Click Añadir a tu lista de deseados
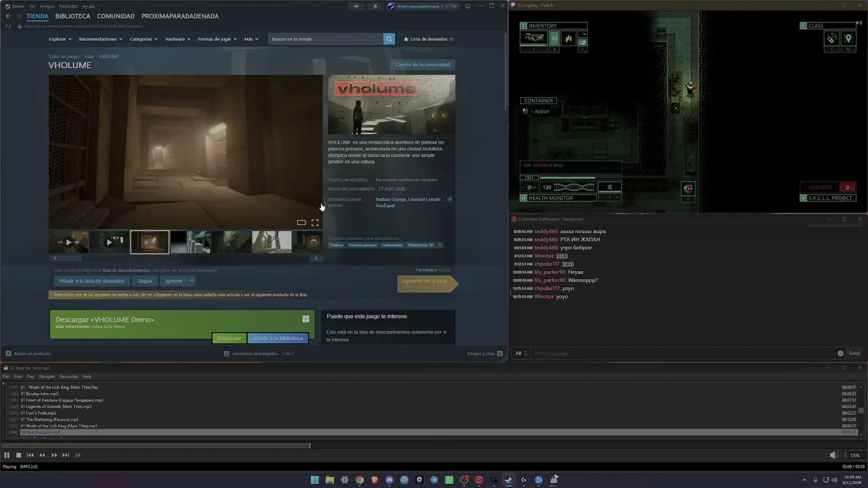The width and height of the screenshot is (868, 488). click(92, 281)
